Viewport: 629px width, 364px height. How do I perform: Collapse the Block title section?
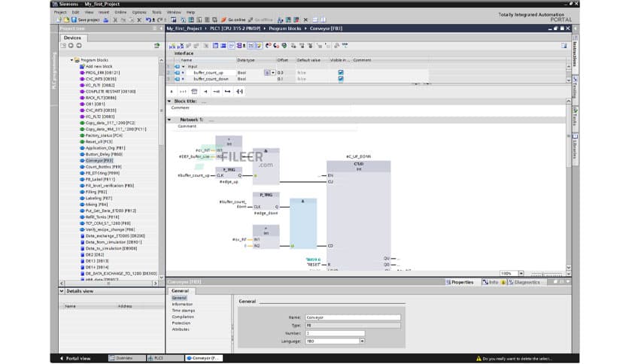coord(169,102)
